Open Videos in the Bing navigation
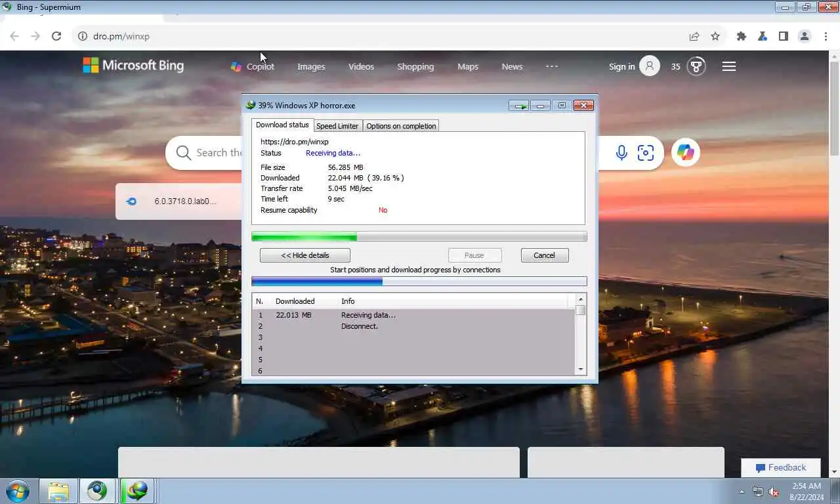Image resolution: width=840 pixels, height=504 pixels. pyautogui.click(x=361, y=66)
